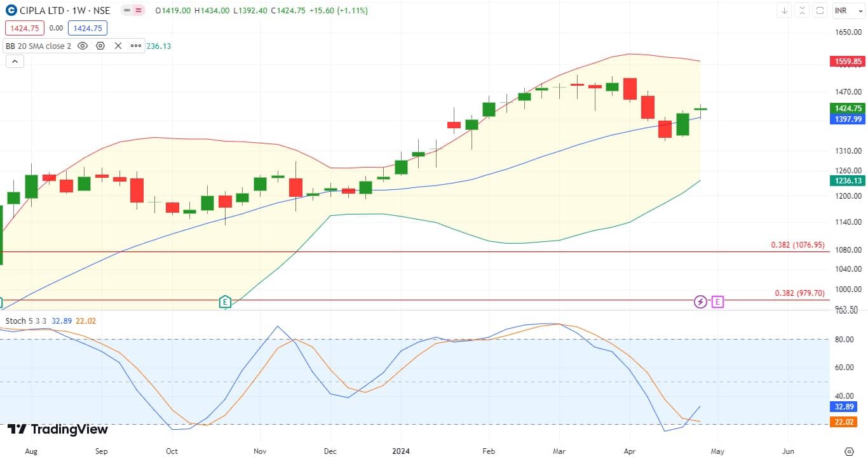This screenshot has width=868, height=459.
Task: Click the green E earnings marker near October
Action: [x=224, y=302]
